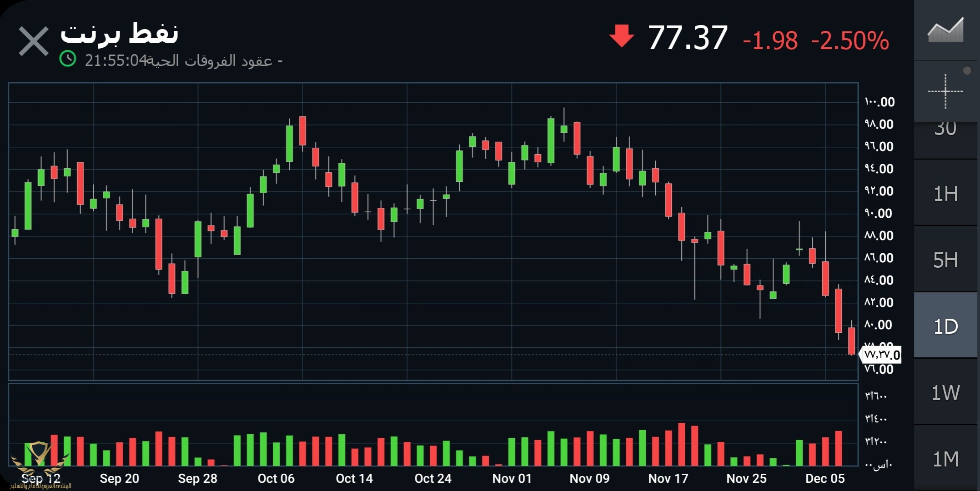980x491 pixels.
Task: Tap the Nov 09 date label
Action: [x=589, y=478]
